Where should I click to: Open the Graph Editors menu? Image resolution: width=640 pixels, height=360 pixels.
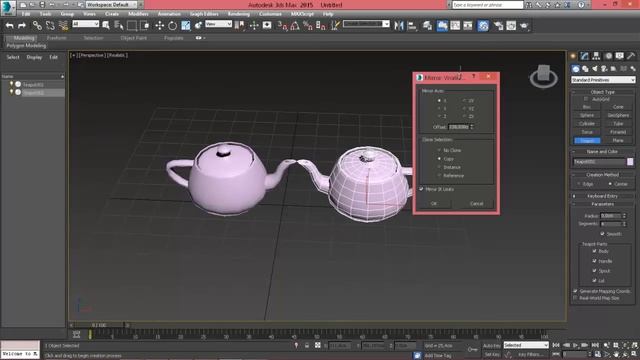pos(204,14)
